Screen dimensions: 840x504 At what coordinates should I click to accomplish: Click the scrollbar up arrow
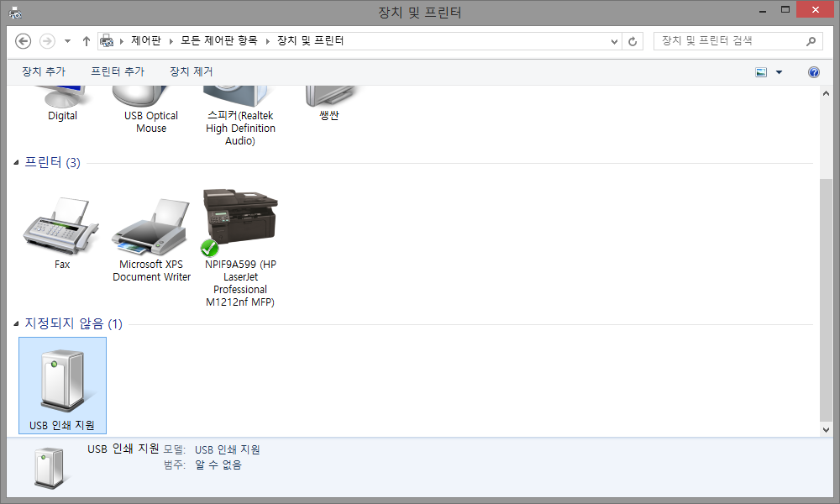tap(826, 93)
